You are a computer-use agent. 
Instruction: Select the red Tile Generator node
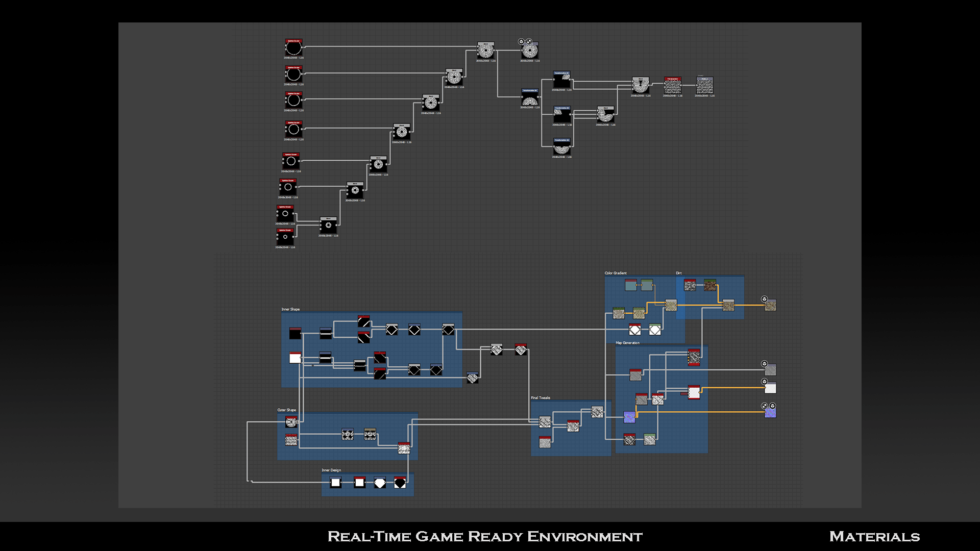coord(672,86)
